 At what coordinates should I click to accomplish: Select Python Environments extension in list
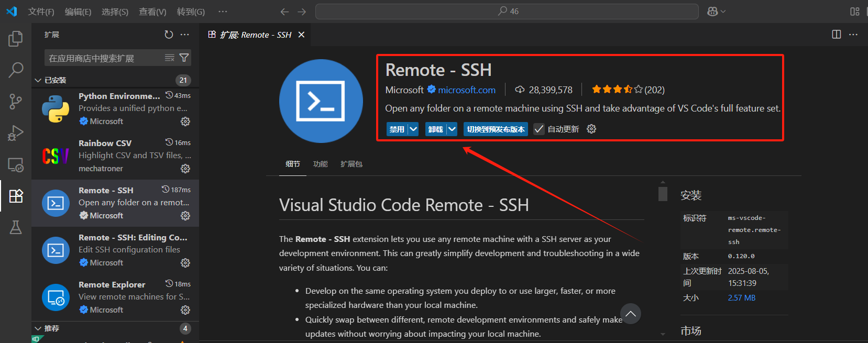point(115,108)
